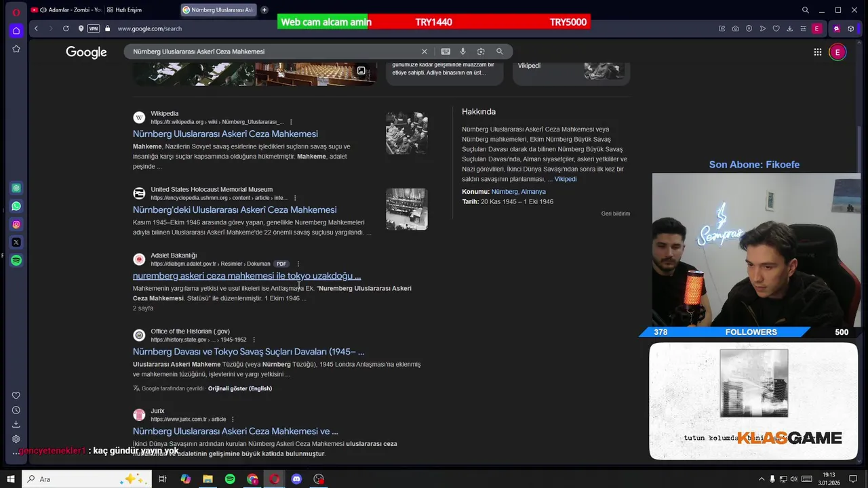Open the taskbar notification center
Screen dimensions: 868x488
tap(853, 479)
